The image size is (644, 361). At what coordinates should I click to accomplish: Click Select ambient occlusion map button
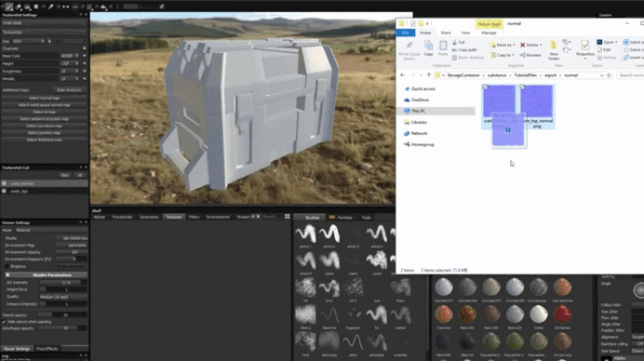point(45,119)
